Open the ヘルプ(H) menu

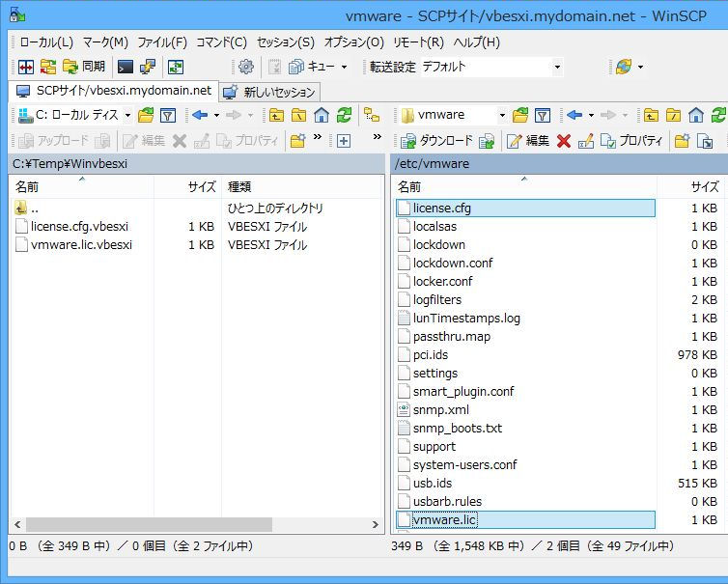[476, 42]
